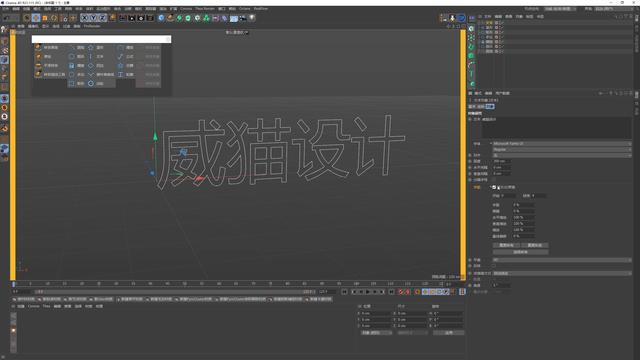
Task: Click the timeline frame marker at 0
Action: pyautogui.click(x=13, y=284)
